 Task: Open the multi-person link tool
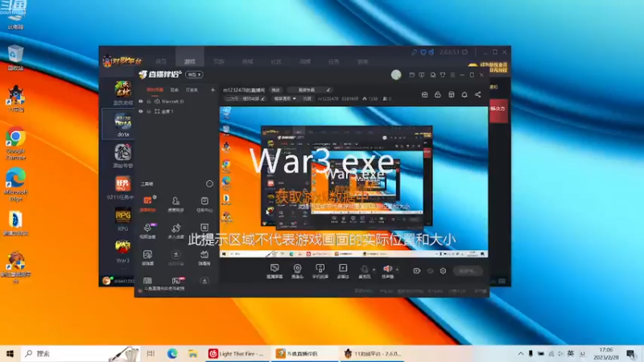[175, 231]
